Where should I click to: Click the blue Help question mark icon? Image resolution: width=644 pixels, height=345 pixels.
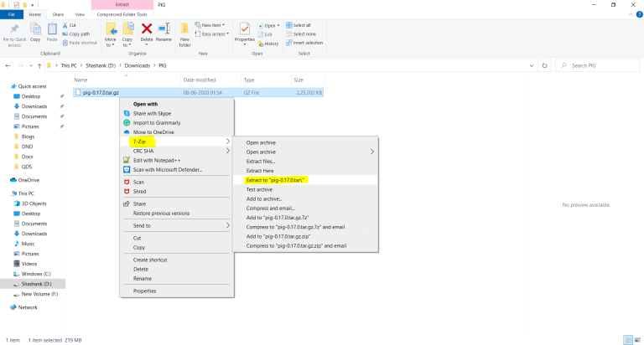pos(640,14)
